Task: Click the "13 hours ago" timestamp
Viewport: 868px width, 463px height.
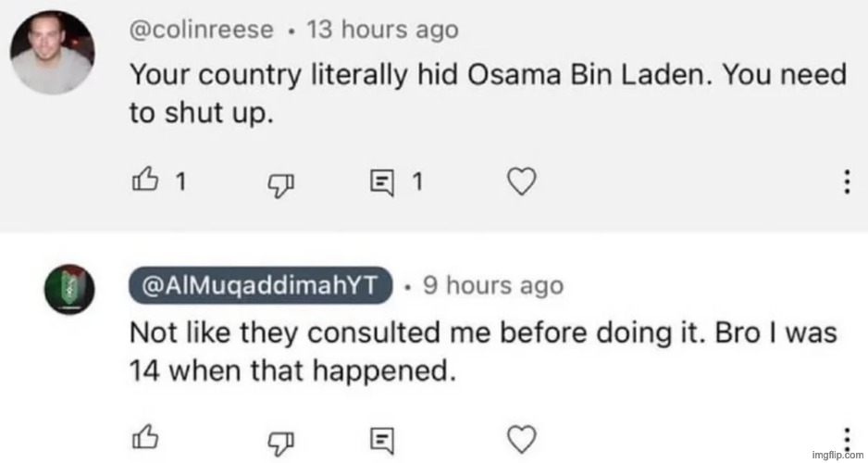Action: (x=382, y=30)
